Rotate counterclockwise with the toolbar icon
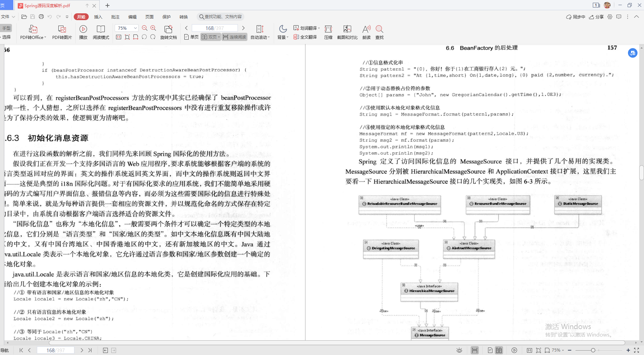Viewport: 644px width, 355px height. pyautogui.click(x=144, y=37)
